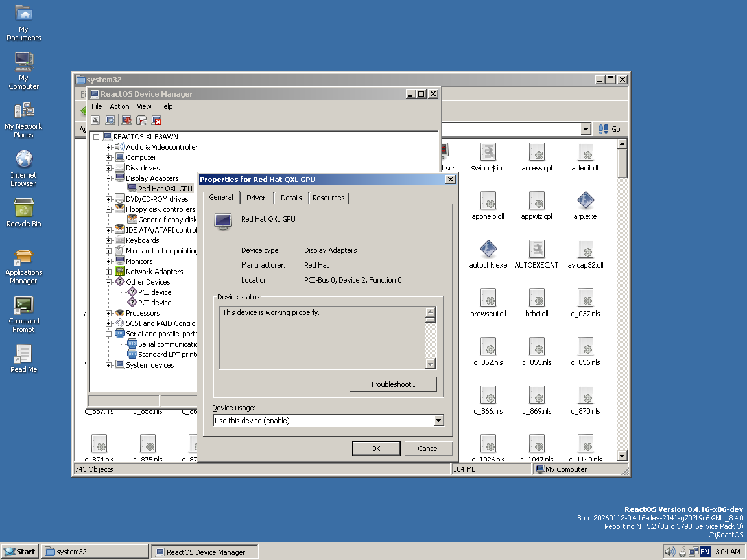Click the scan for hardware changes icon
The width and height of the screenshot is (747, 560).
110,121
